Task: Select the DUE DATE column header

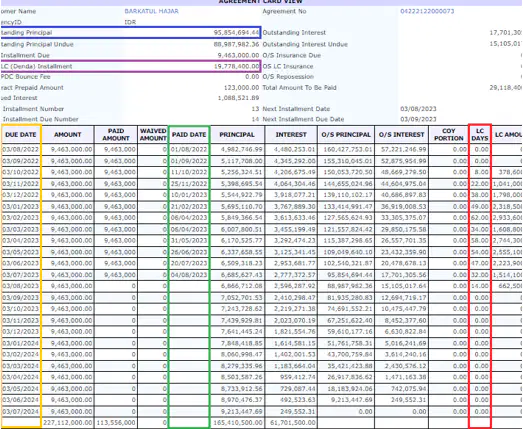Action: click(21, 134)
